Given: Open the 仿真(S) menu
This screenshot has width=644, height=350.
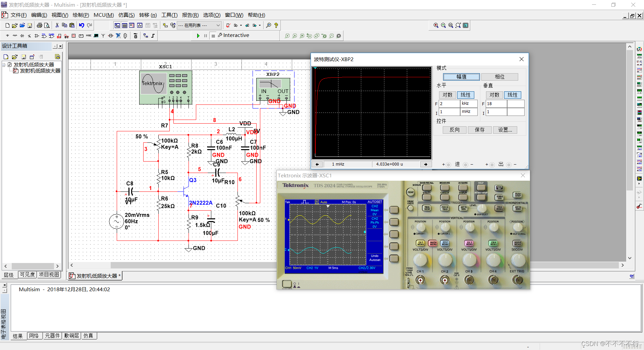Looking at the screenshot, I should pyautogui.click(x=126, y=15).
